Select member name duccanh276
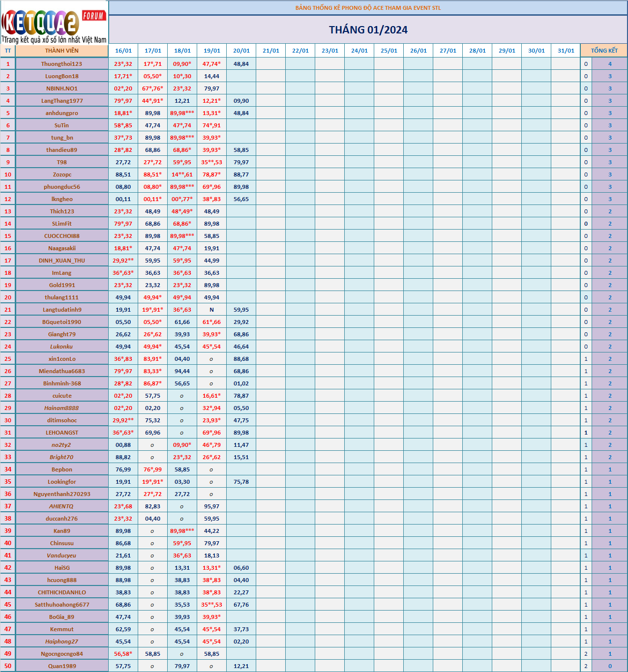628x672 pixels. [62, 519]
